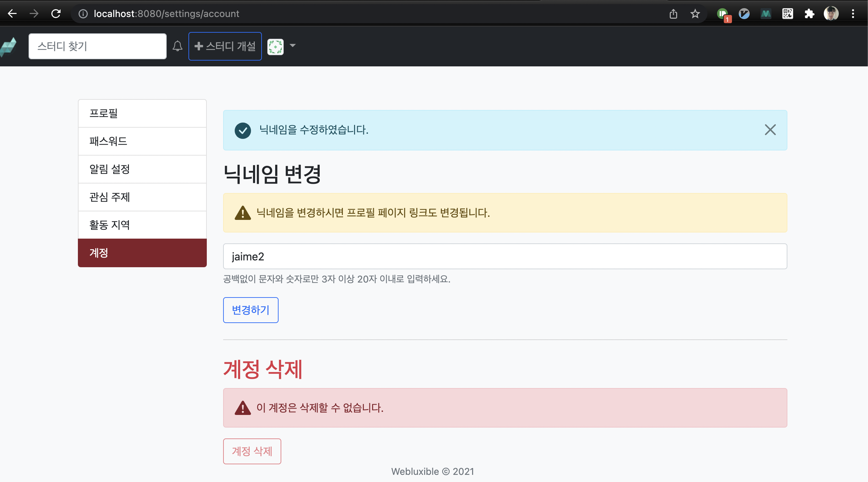Dismiss the nickname updated success alert
The width and height of the screenshot is (868, 482).
tap(770, 130)
